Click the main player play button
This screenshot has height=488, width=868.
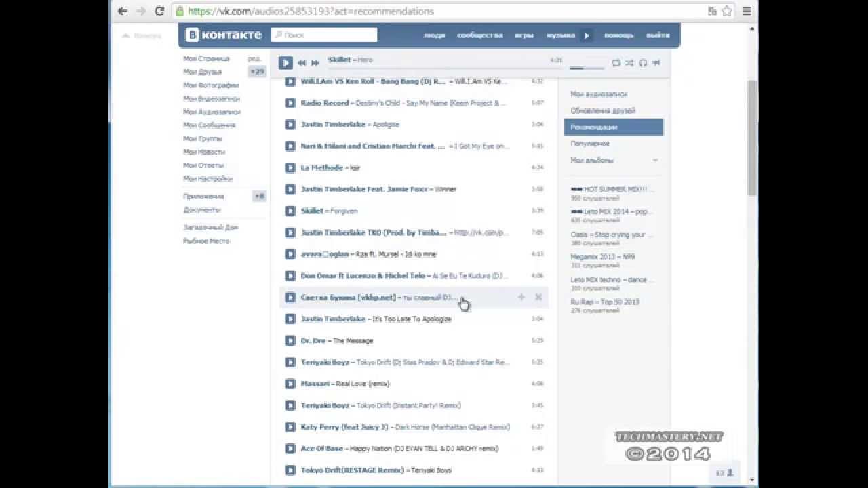click(285, 62)
